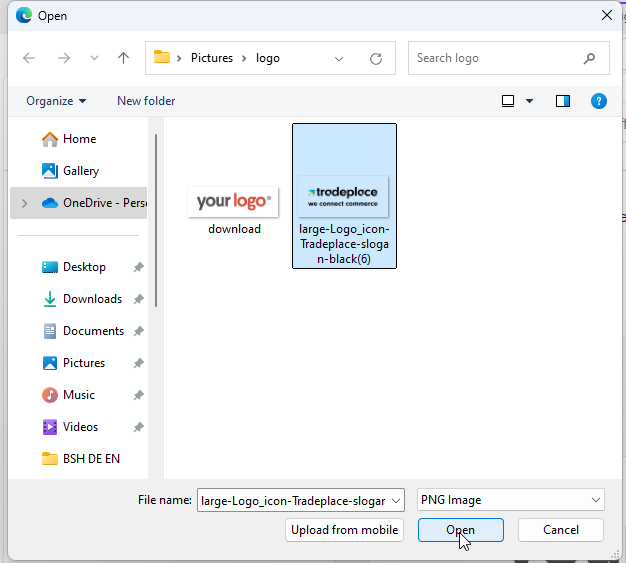
Task: Go forward with the right arrow
Action: pos(64,58)
